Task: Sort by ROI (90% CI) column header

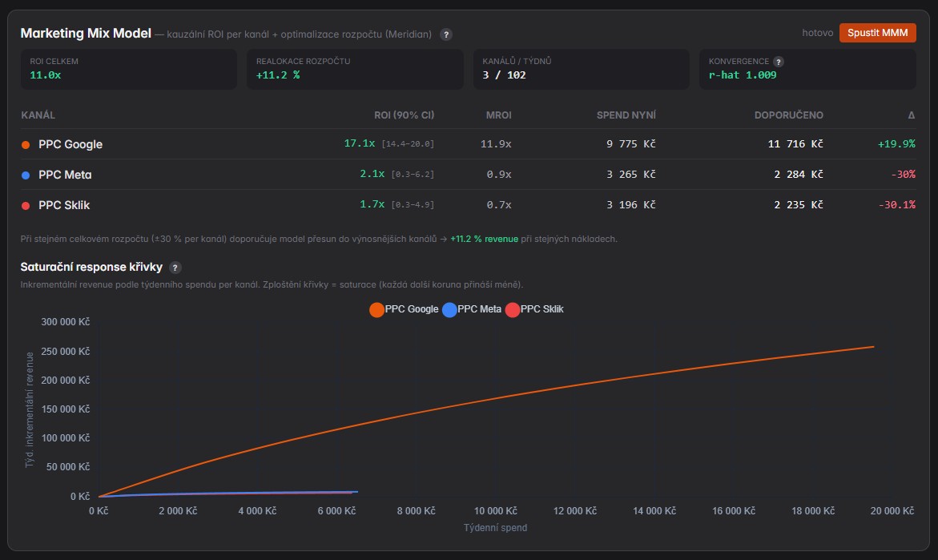Action: point(405,115)
